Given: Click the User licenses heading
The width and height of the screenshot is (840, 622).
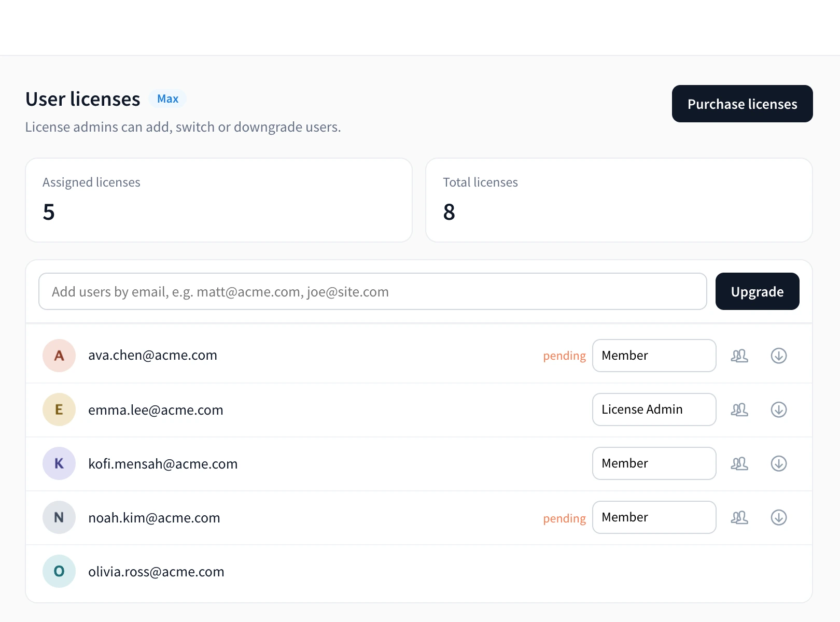Looking at the screenshot, I should pos(83,99).
